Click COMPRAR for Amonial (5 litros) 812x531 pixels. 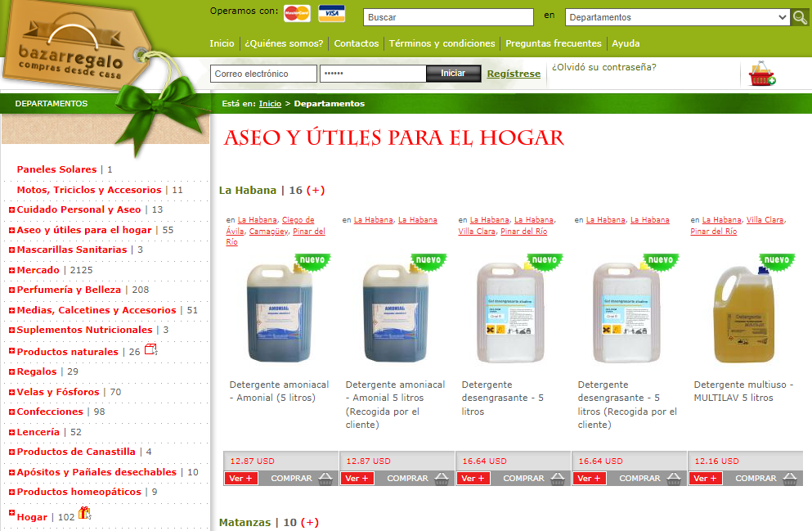(291, 478)
